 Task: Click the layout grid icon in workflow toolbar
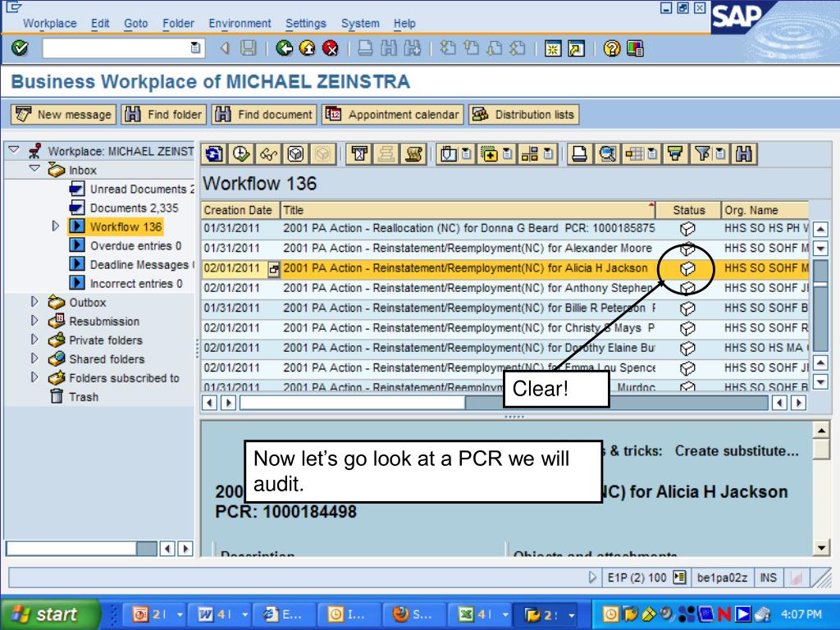(635, 154)
